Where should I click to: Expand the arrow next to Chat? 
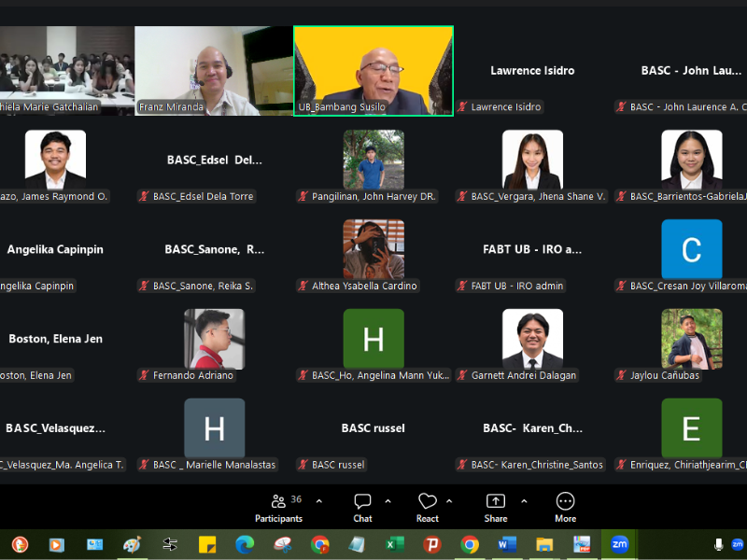(388, 501)
